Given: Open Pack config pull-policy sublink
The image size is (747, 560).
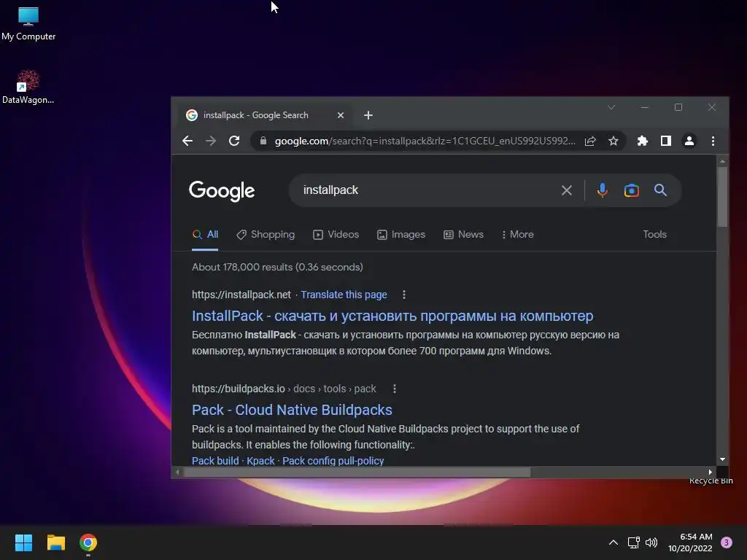Looking at the screenshot, I should pos(333,461).
